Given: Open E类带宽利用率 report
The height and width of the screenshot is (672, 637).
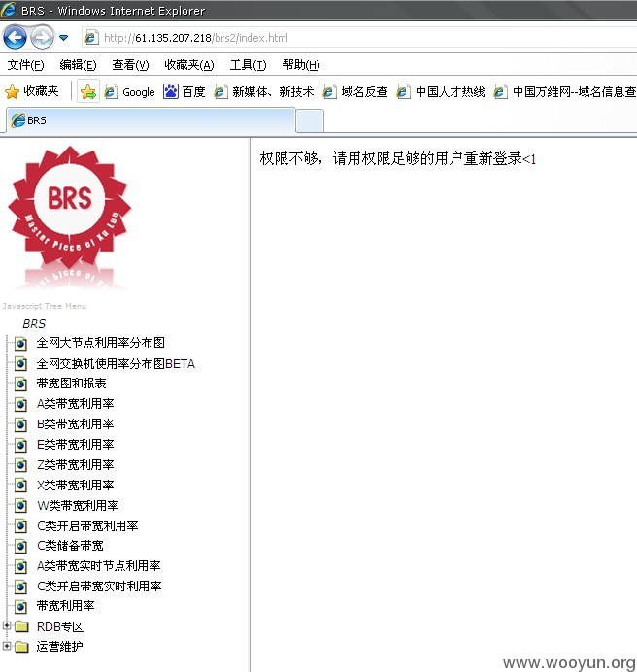Looking at the screenshot, I should (x=76, y=445).
